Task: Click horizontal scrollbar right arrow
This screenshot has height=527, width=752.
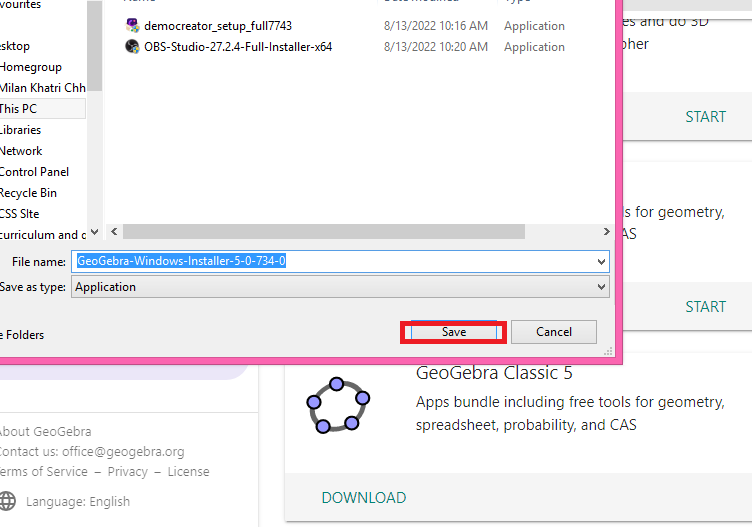Action: click(x=606, y=232)
